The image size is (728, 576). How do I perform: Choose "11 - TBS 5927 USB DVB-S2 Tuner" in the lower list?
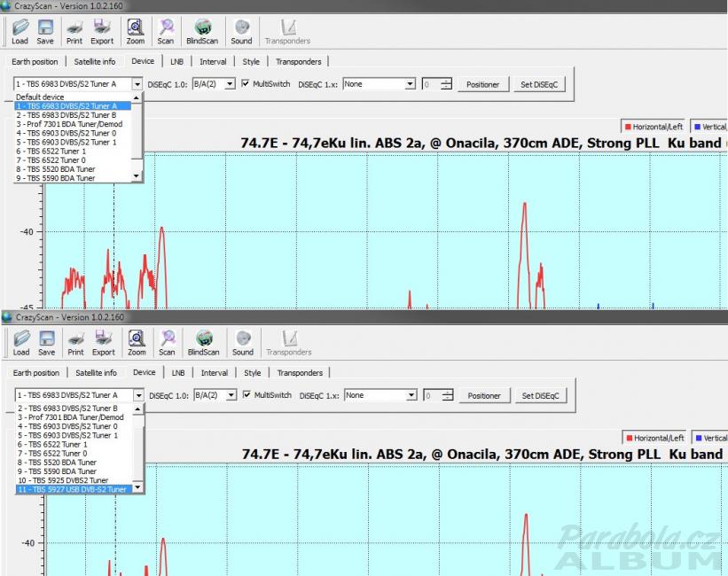[x=74, y=489]
